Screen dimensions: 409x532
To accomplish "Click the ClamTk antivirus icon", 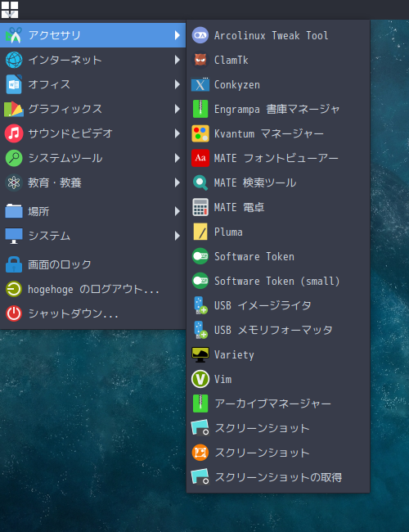I will [200, 60].
